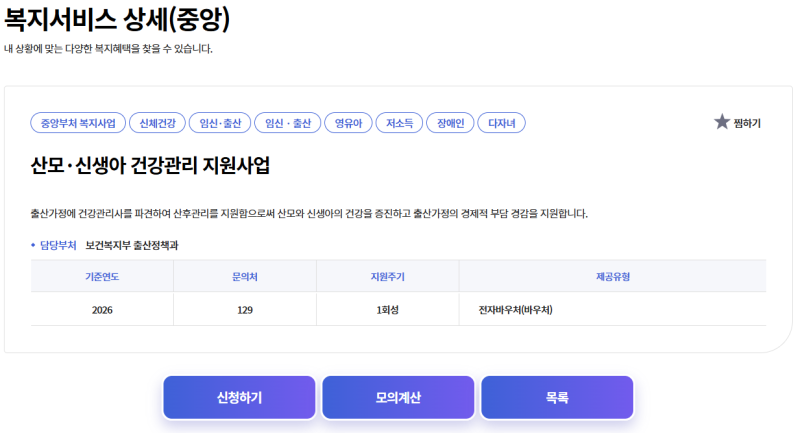Select the 중앙부처 복지사업 tag
This screenshot has width=800, height=433.
click(x=78, y=123)
